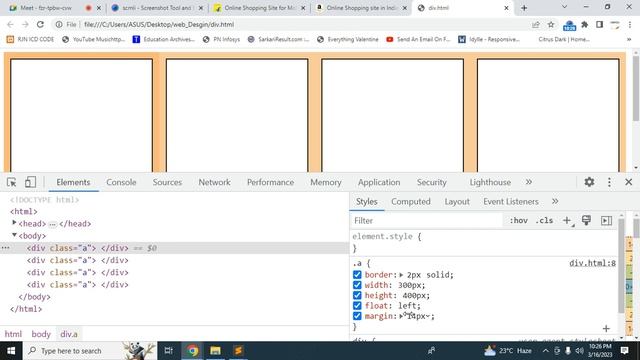Select the html breadcrumb
The height and width of the screenshot is (360, 640).
point(13,334)
